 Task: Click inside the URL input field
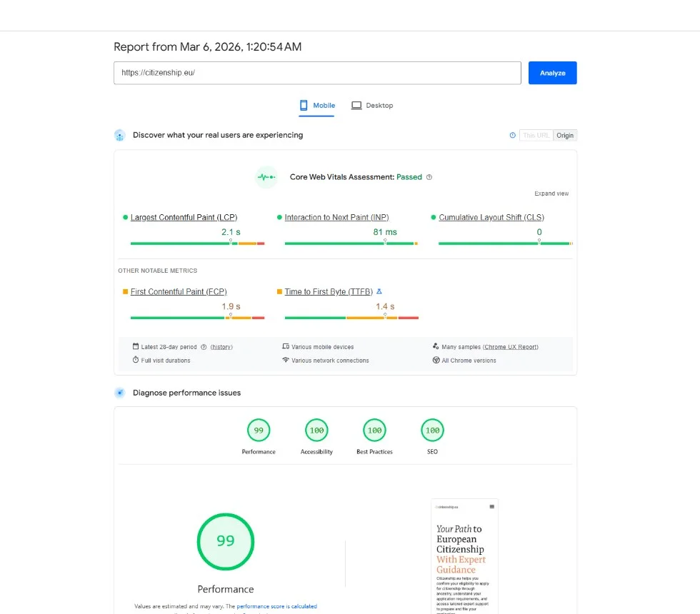coord(317,72)
